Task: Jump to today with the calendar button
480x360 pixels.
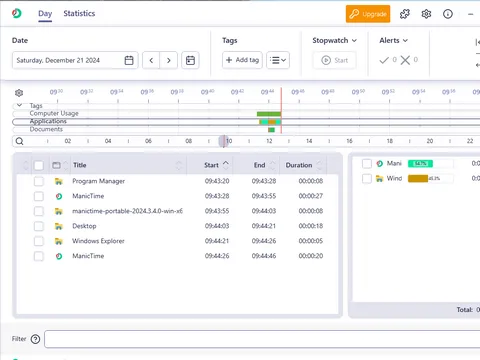Action: click(190, 60)
